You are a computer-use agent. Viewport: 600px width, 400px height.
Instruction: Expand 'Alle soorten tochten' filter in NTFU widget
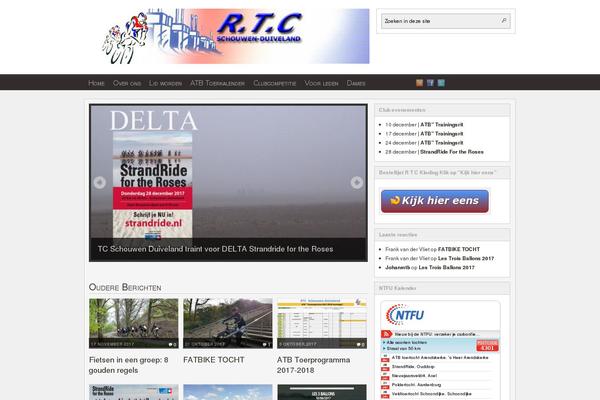[x=405, y=343]
